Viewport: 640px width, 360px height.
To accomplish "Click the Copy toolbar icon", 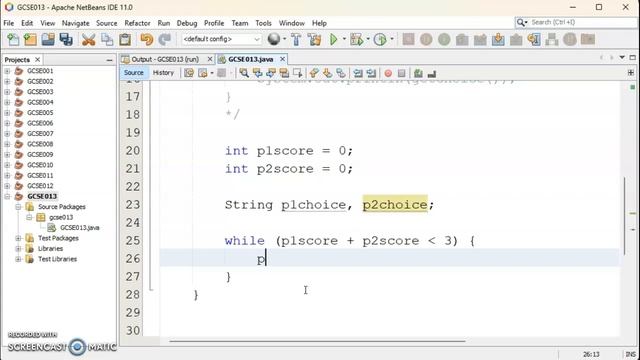I will [x=107, y=40].
